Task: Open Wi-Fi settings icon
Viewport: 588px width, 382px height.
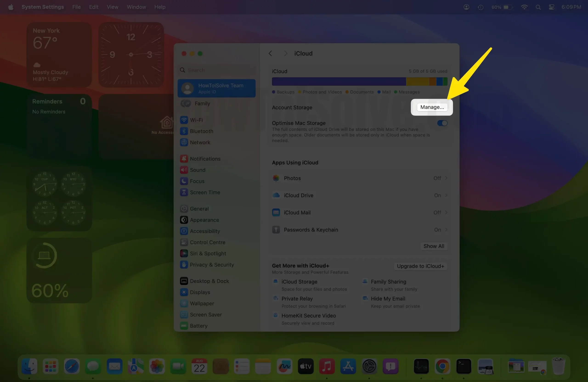Action: tap(184, 120)
